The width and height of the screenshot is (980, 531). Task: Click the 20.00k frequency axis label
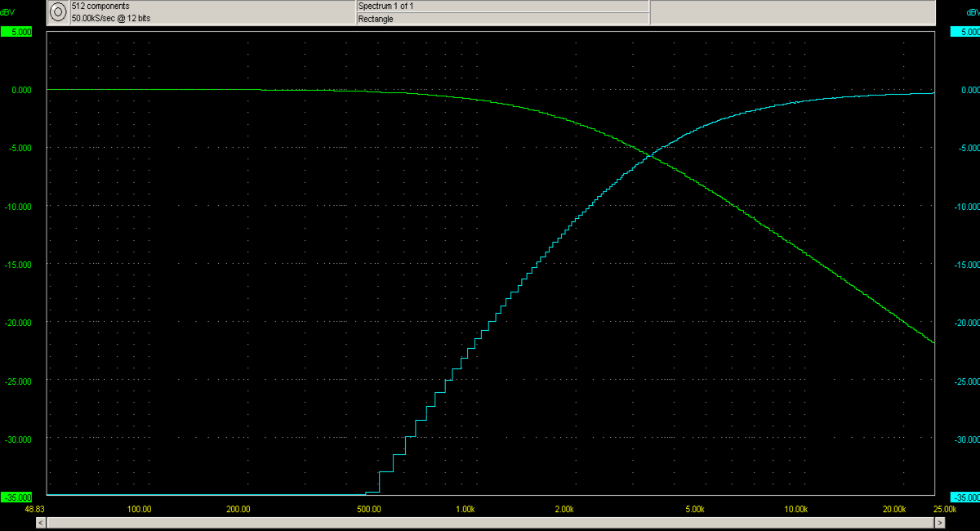coord(894,508)
